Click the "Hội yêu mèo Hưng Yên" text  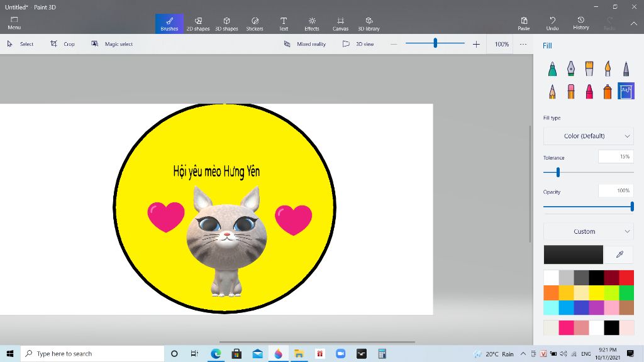tap(216, 172)
